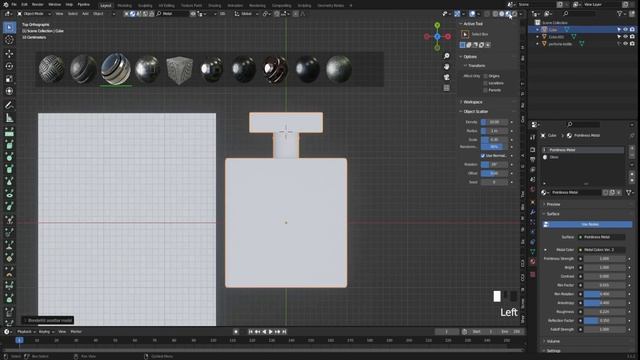Image resolution: width=640 pixels, height=360 pixels.
Task: Open the File menu
Action: pos(14,5)
